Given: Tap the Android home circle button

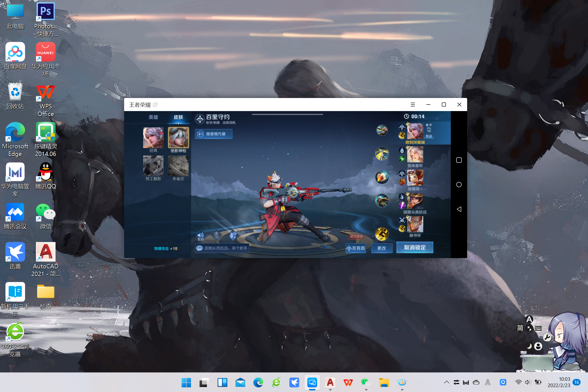Looking at the screenshot, I should point(459,185).
